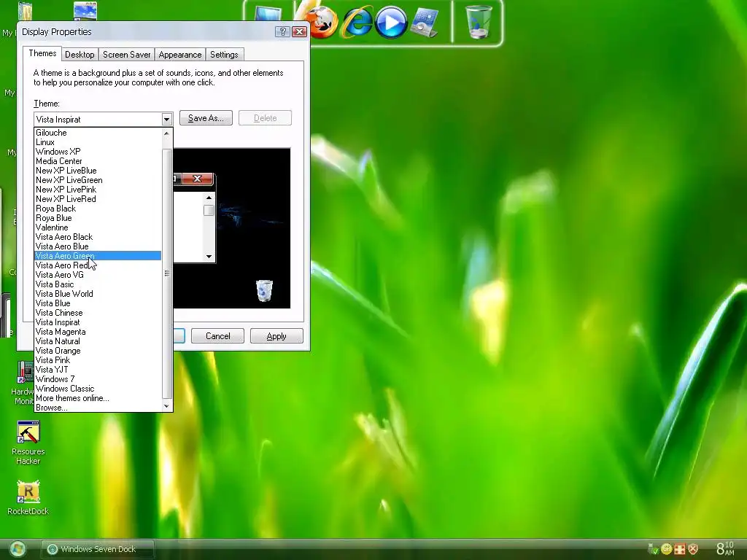
Task: Choose the Linux theme
Action: pyautogui.click(x=98, y=142)
